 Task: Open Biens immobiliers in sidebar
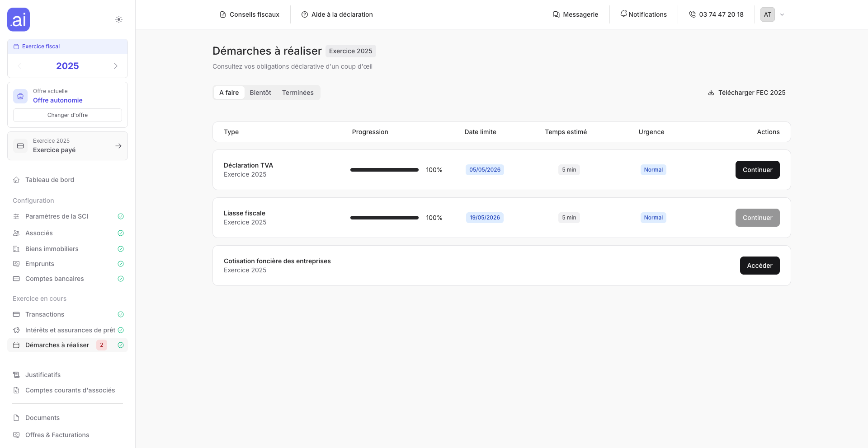[52, 249]
